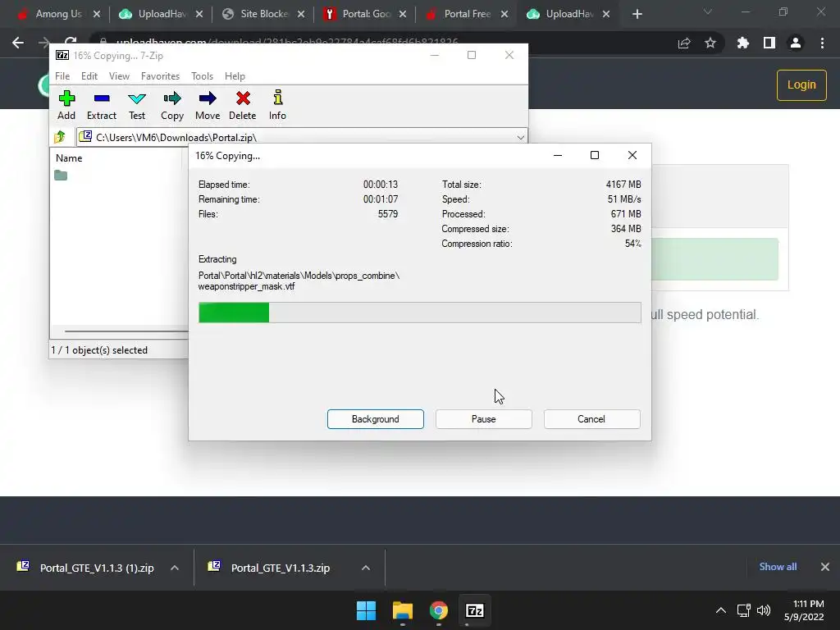This screenshot has width=840, height=630.
Task: Open the Edit menu in 7-Zip
Action: pyautogui.click(x=89, y=76)
